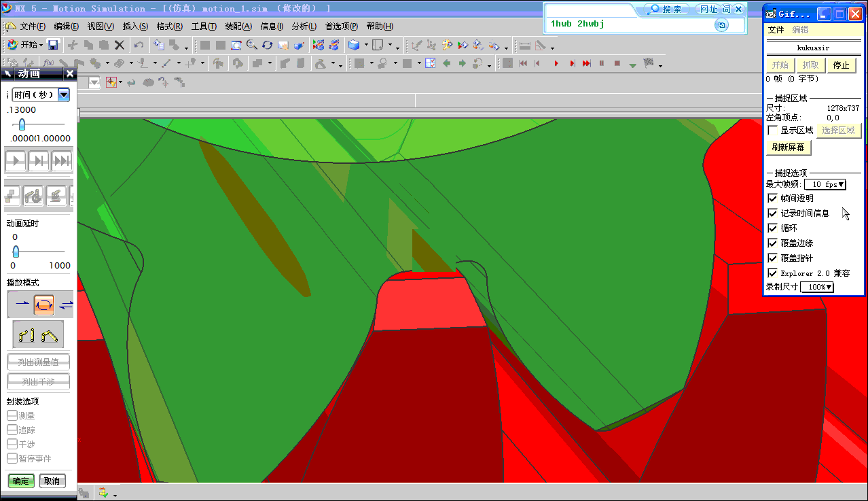Click the view orientation layout icon

tap(378, 45)
